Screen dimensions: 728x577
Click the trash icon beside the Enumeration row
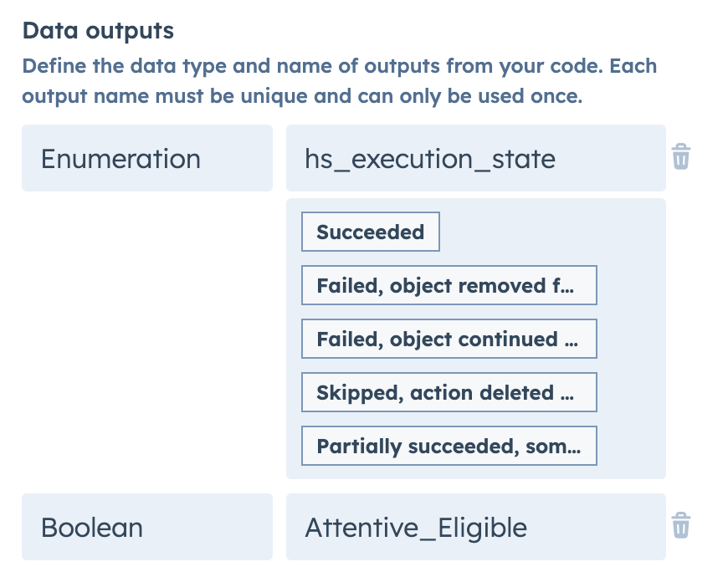680,156
